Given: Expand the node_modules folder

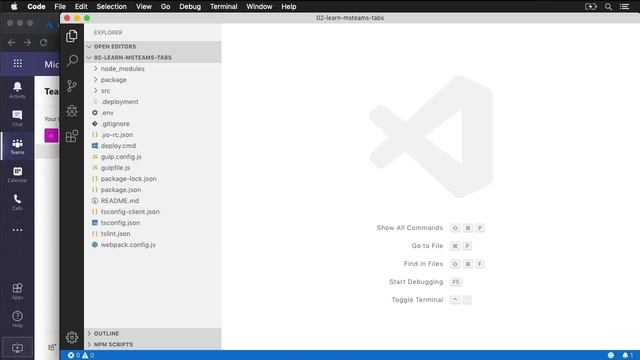Looking at the screenshot, I should click(153, 69).
